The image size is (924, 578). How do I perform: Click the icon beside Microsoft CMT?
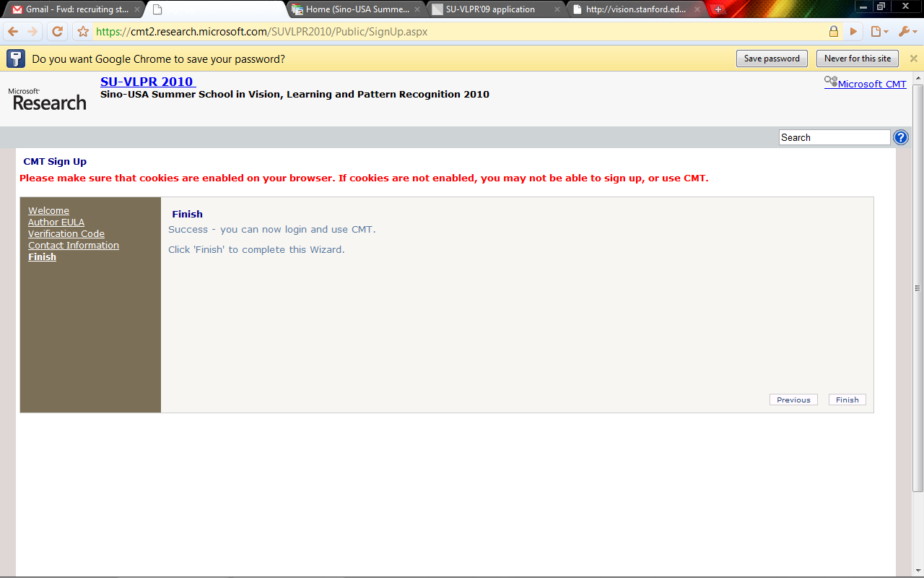click(x=831, y=82)
